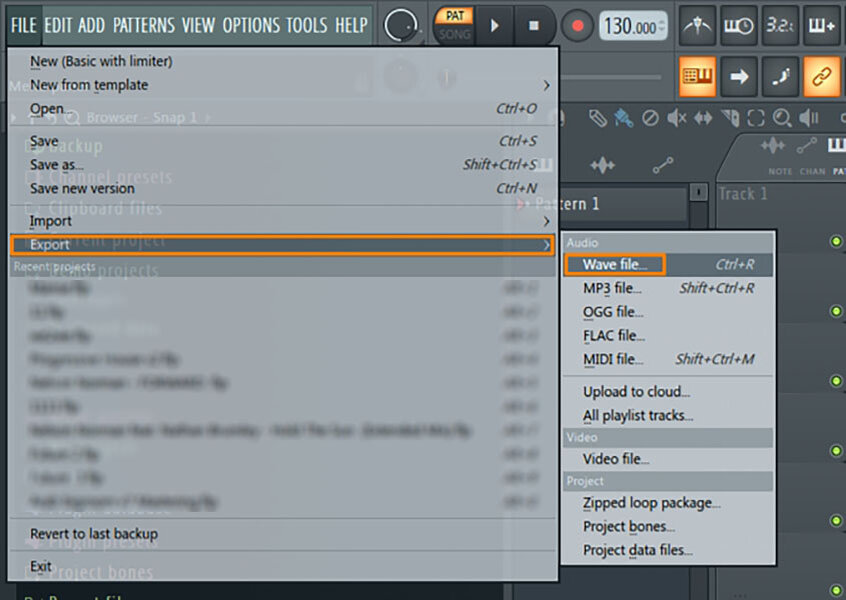Toggle the orange chain link button
This screenshot has width=846, height=600.
pos(822,77)
